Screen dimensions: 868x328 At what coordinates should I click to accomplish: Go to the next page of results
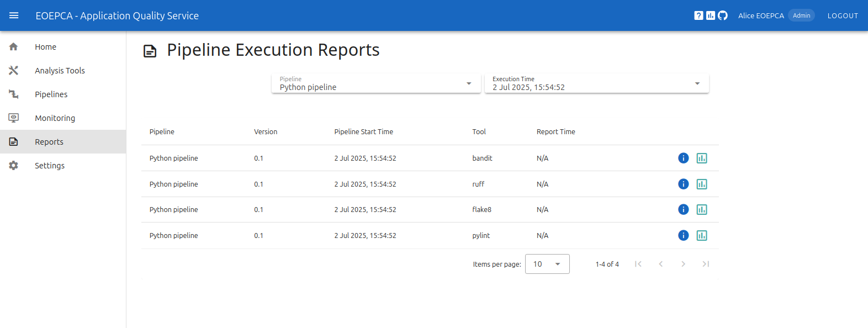(683, 264)
